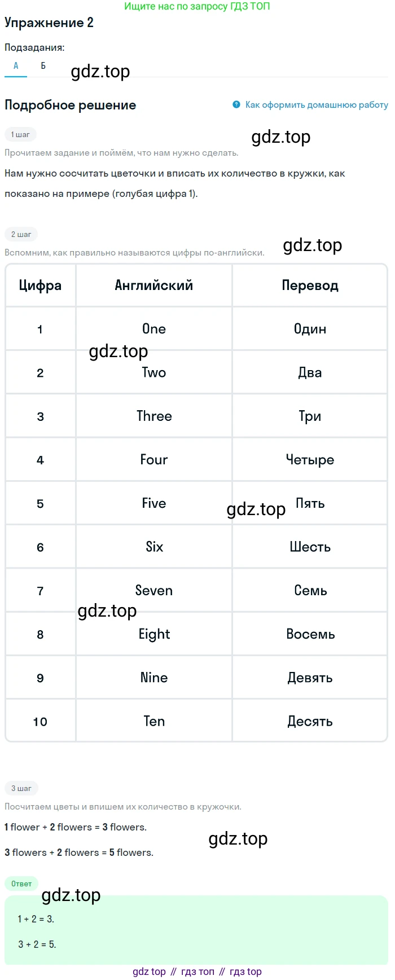Select the 'Three' table cell
The image size is (395, 980).
154,416
